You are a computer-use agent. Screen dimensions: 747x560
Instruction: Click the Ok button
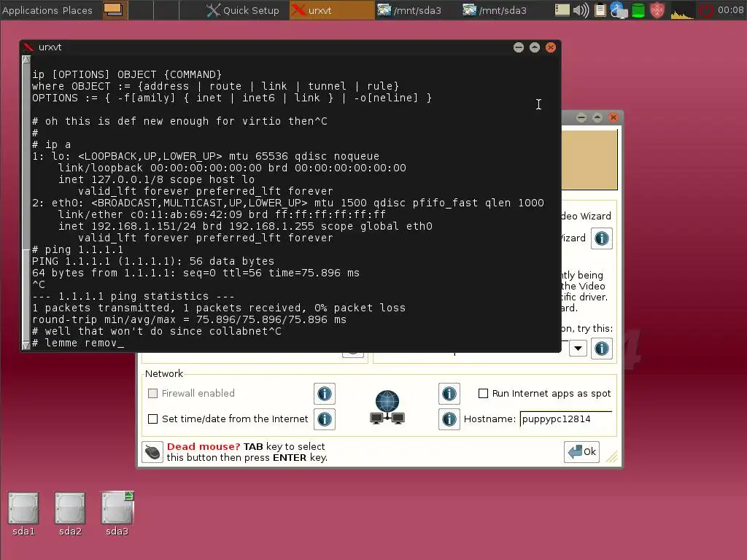581,451
